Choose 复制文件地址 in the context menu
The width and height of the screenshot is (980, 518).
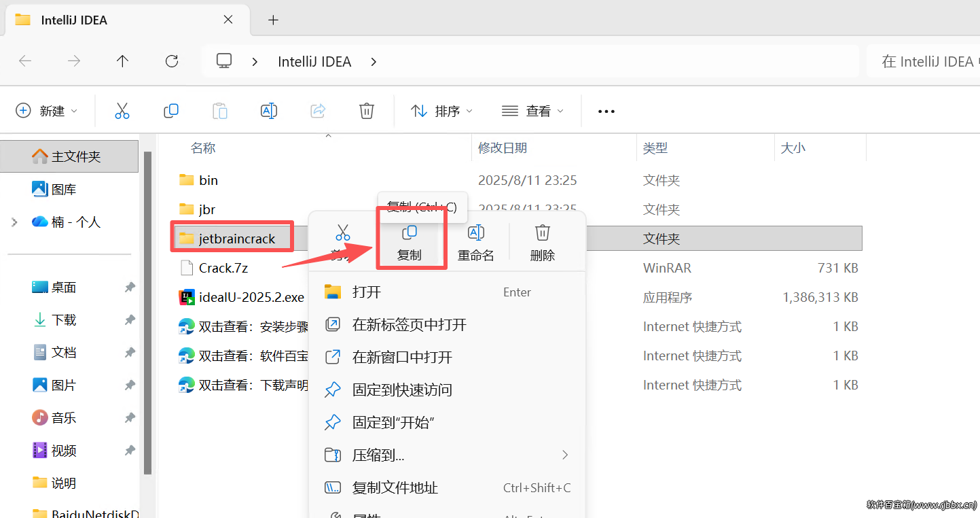tap(447, 488)
